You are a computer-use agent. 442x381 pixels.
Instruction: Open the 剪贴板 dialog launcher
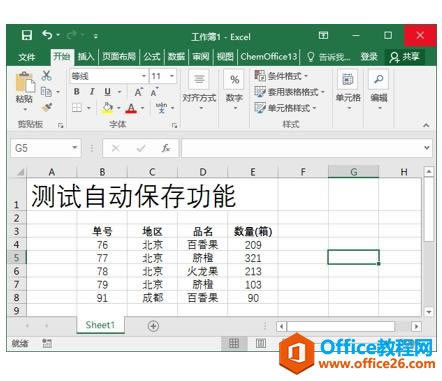[x=60, y=125]
